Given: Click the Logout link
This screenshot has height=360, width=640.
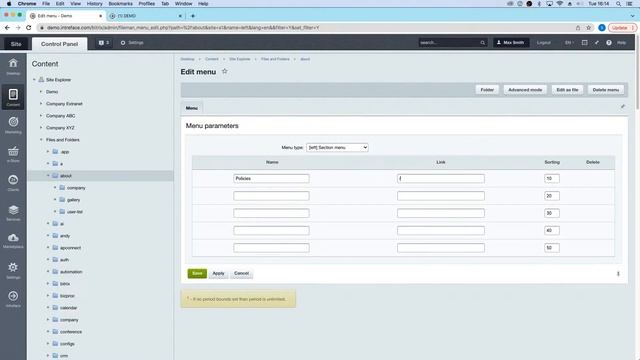Looking at the screenshot, I should (x=543, y=42).
